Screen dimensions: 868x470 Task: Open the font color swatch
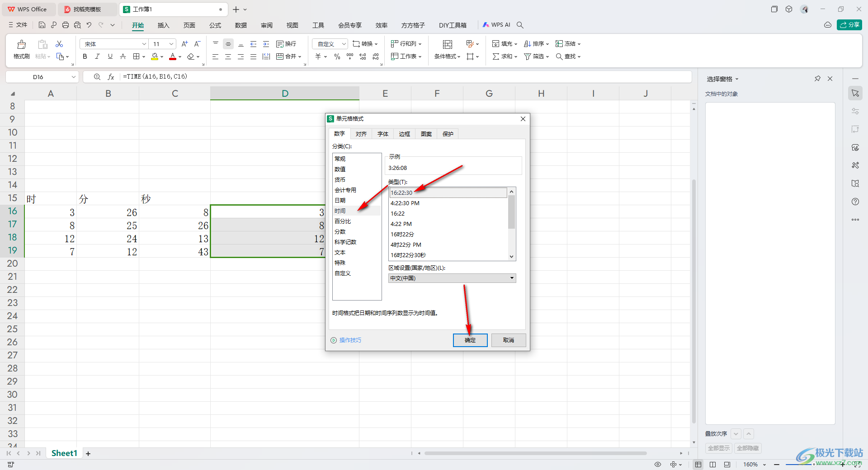pyautogui.click(x=173, y=56)
